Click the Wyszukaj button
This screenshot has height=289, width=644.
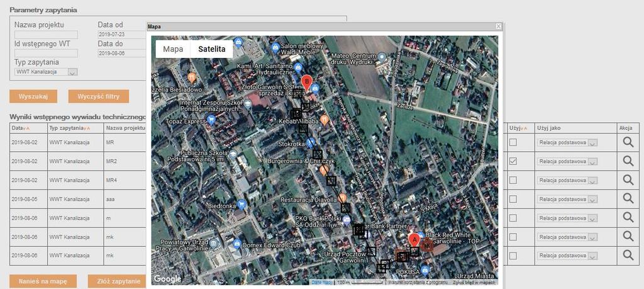(33, 96)
